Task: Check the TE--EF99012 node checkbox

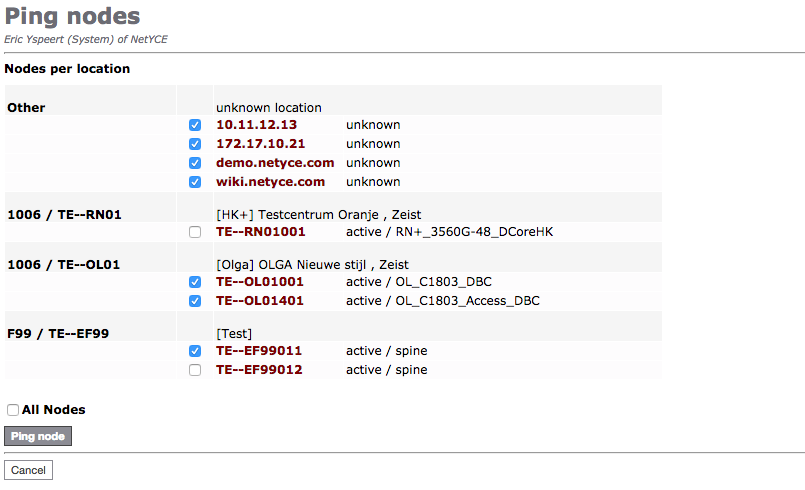Action: (195, 370)
